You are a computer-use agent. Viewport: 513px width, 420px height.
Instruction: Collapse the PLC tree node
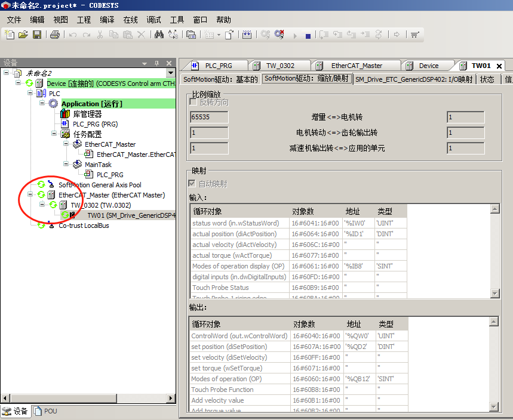click(x=30, y=93)
